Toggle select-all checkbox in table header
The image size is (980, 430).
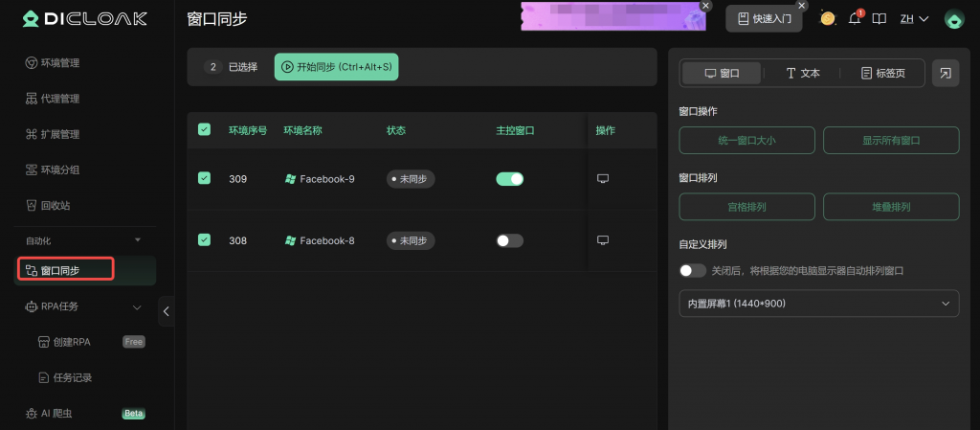point(204,129)
